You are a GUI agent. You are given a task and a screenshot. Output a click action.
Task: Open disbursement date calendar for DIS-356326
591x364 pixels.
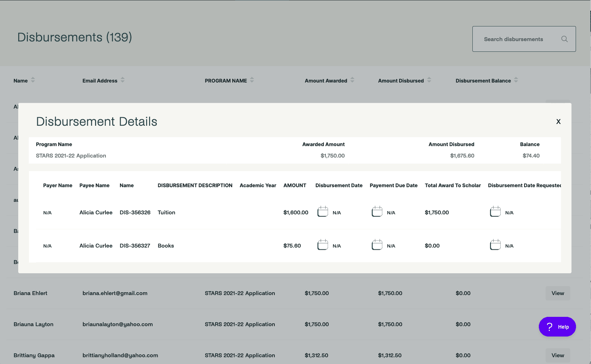[x=322, y=211]
